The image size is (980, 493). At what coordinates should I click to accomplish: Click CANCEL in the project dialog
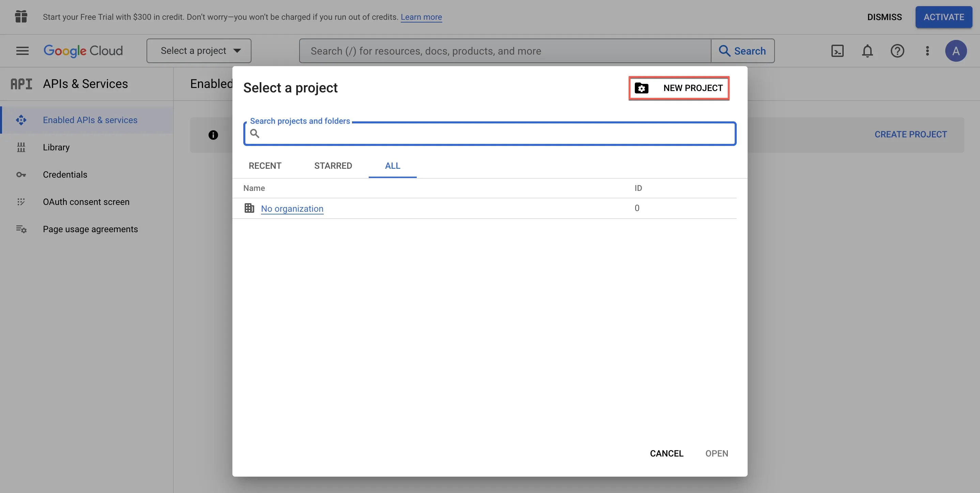click(667, 453)
